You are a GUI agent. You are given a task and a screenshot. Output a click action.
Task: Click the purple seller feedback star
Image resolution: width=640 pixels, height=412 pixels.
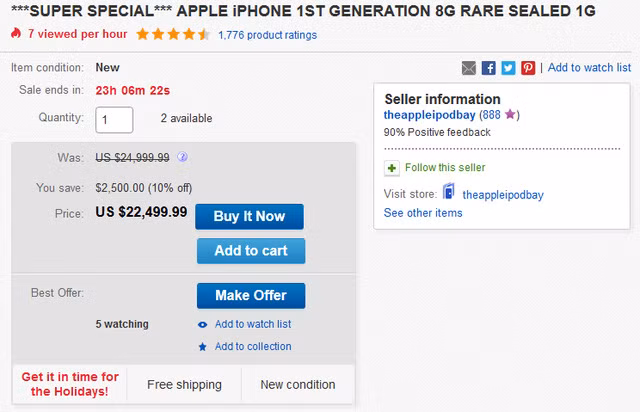(509, 115)
